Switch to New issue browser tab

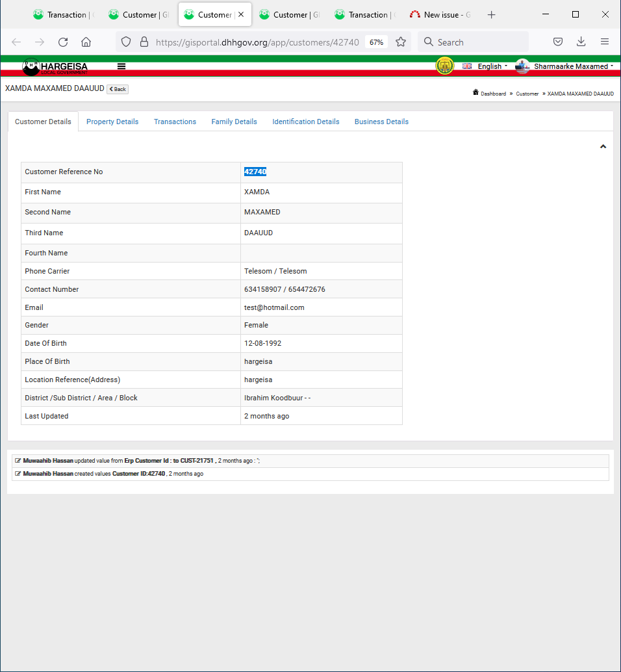coord(440,14)
